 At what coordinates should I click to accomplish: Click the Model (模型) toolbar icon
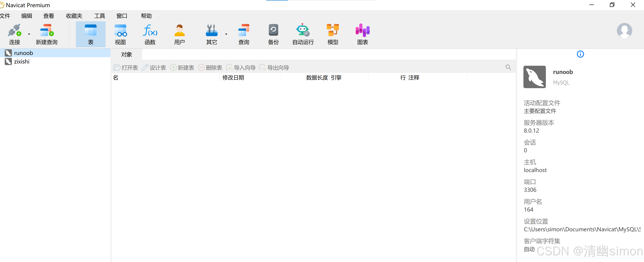333,30
